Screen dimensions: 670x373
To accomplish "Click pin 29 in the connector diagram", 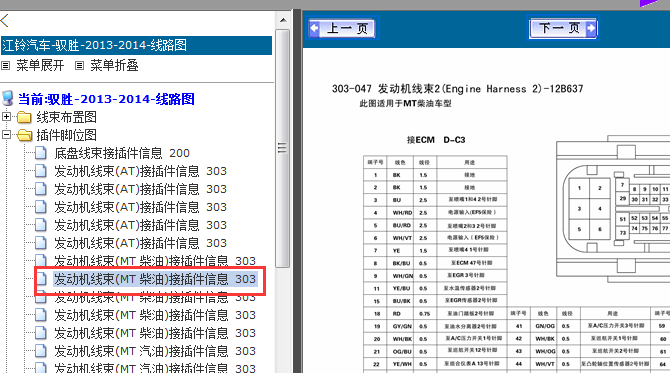I will (x=623, y=198).
